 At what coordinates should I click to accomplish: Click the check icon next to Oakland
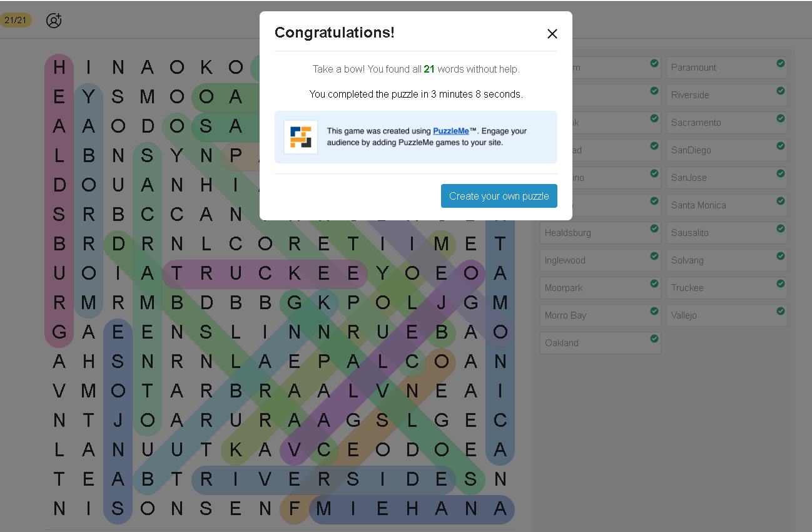(654, 339)
